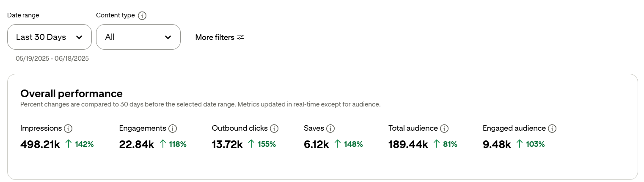Click the Total audience info icon

point(444,129)
